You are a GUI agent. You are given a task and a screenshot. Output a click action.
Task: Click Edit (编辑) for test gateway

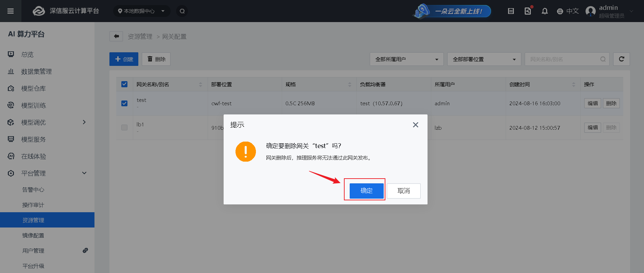[x=593, y=103]
